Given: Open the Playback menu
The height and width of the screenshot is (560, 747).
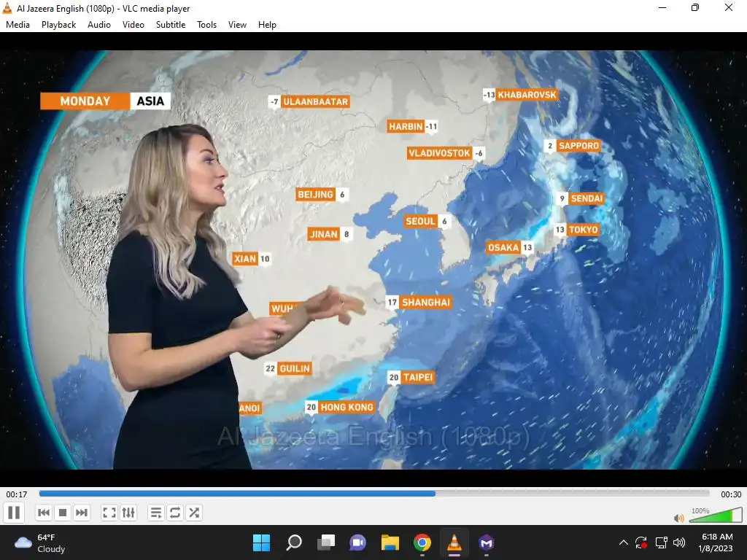Looking at the screenshot, I should pos(58,25).
